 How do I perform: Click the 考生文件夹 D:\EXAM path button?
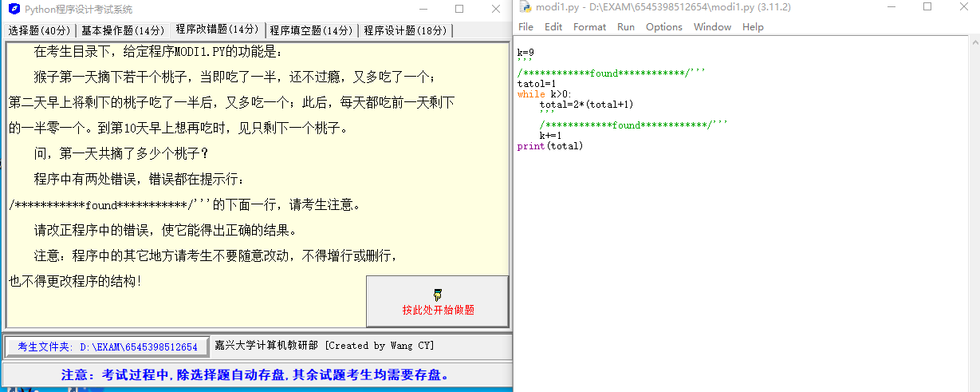coord(108,346)
